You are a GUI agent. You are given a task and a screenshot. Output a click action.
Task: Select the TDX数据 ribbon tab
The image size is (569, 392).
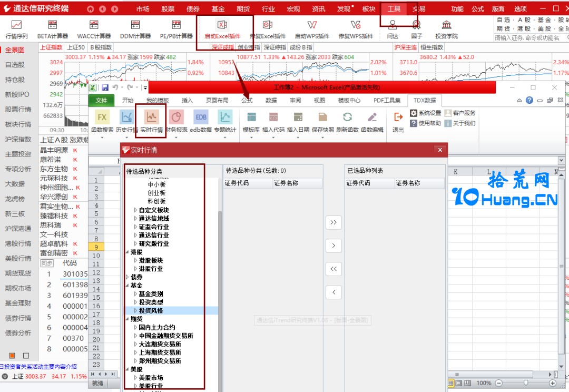tap(424, 100)
